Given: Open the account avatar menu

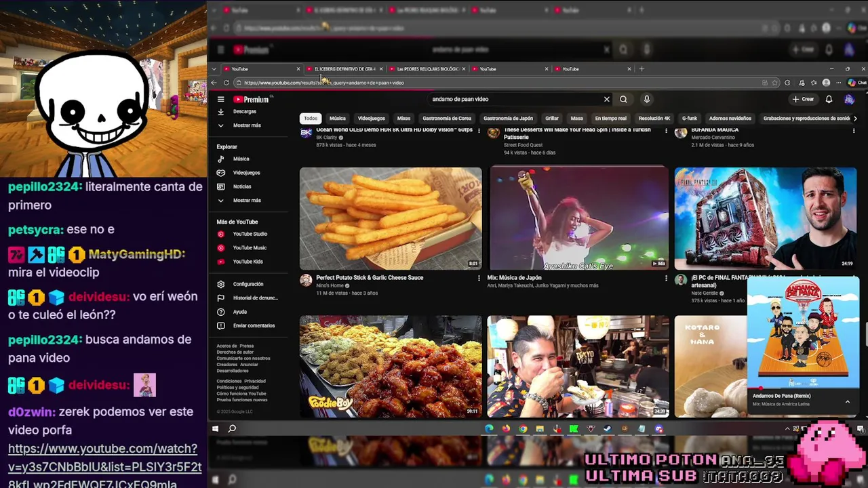Looking at the screenshot, I should [x=849, y=99].
